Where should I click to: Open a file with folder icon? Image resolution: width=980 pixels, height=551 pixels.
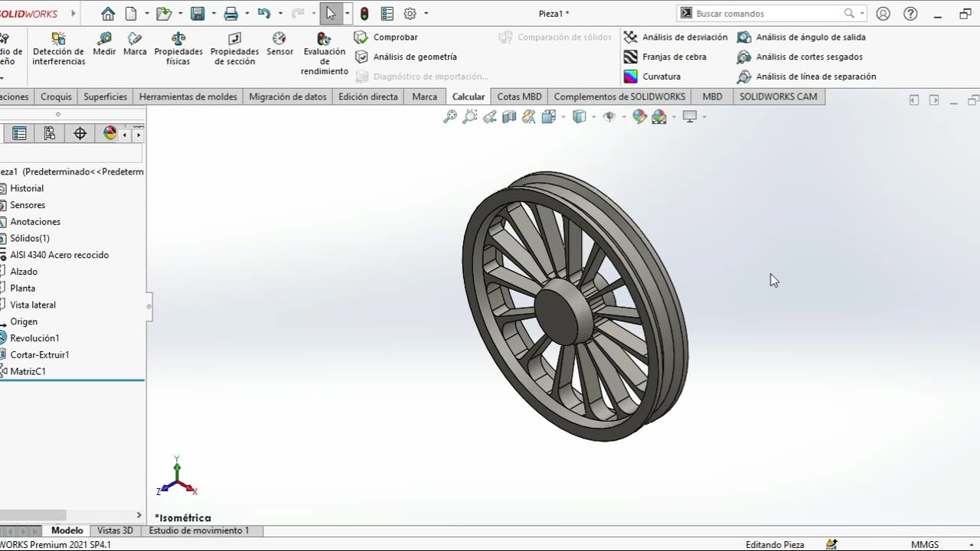coord(163,13)
